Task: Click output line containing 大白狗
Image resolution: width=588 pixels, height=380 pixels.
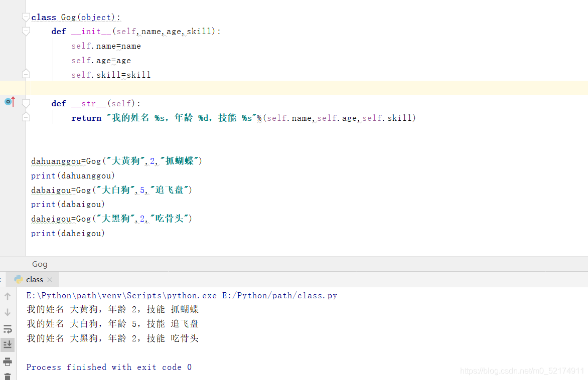Action: pos(113,324)
